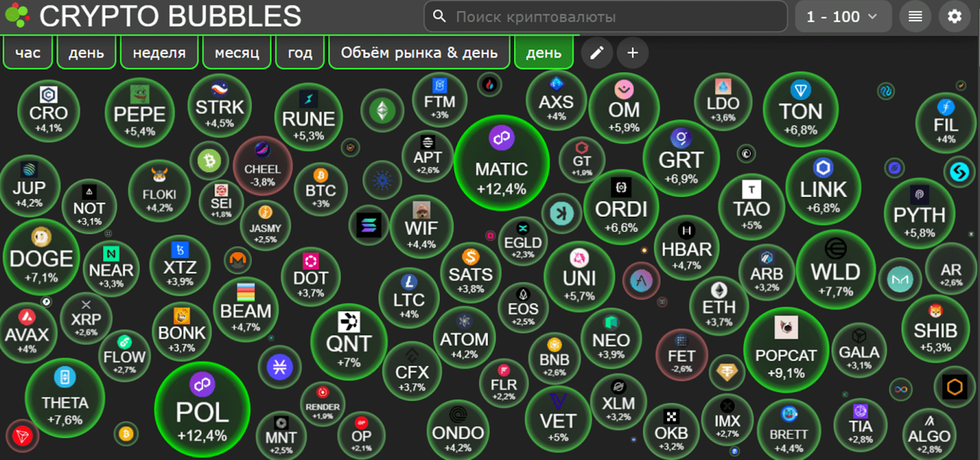Open the MATIC +12,4% bubble
This screenshot has height=460, width=980.
(502, 163)
